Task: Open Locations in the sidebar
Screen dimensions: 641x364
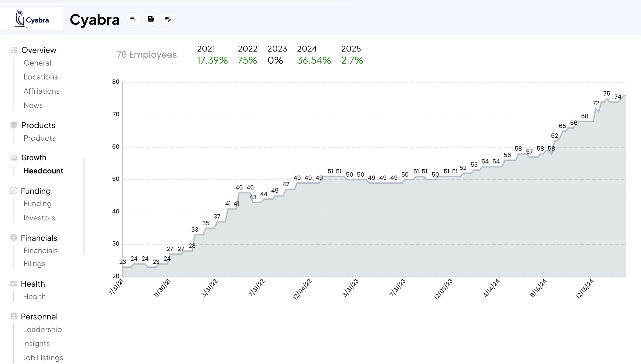Action: 41,77
